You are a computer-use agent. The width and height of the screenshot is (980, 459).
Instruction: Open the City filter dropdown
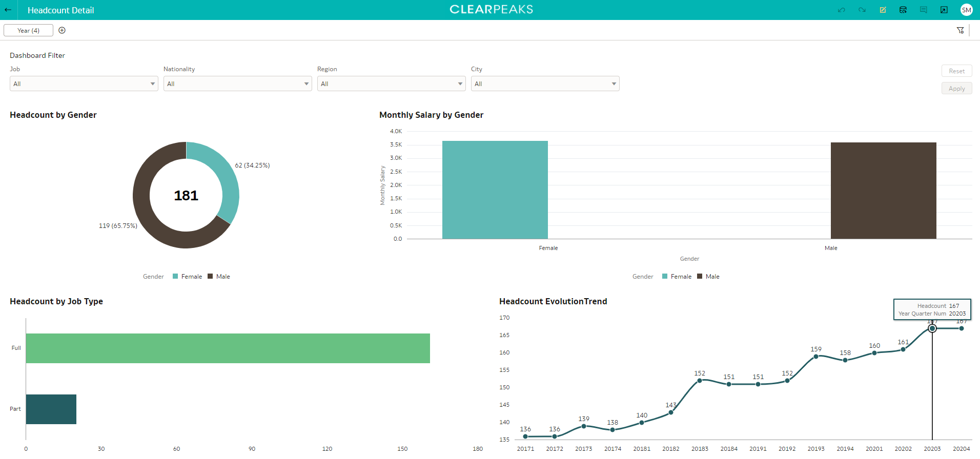tap(545, 84)
